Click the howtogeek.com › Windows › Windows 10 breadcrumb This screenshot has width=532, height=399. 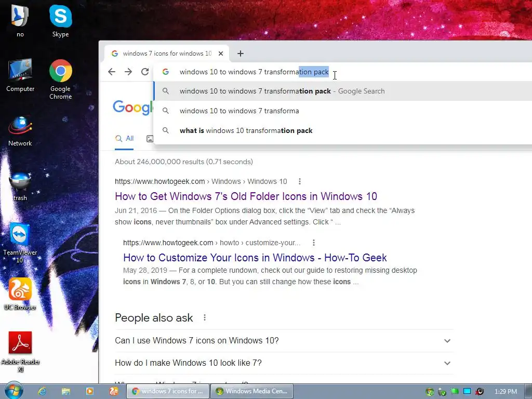coord(201,181)
